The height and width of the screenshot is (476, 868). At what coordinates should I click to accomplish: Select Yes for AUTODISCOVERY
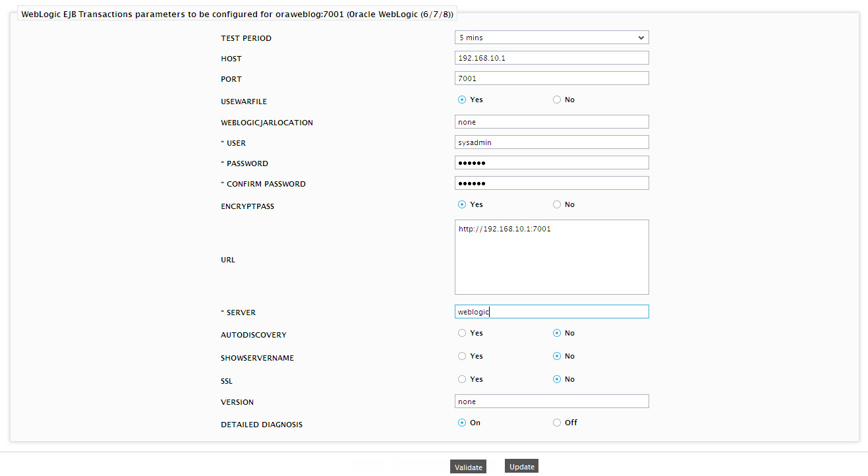coord(462,333)
